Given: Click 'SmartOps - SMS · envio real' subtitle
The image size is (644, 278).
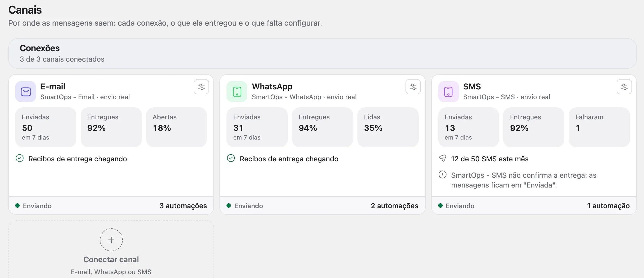Looking at the screenshot, I should point(506,97).
